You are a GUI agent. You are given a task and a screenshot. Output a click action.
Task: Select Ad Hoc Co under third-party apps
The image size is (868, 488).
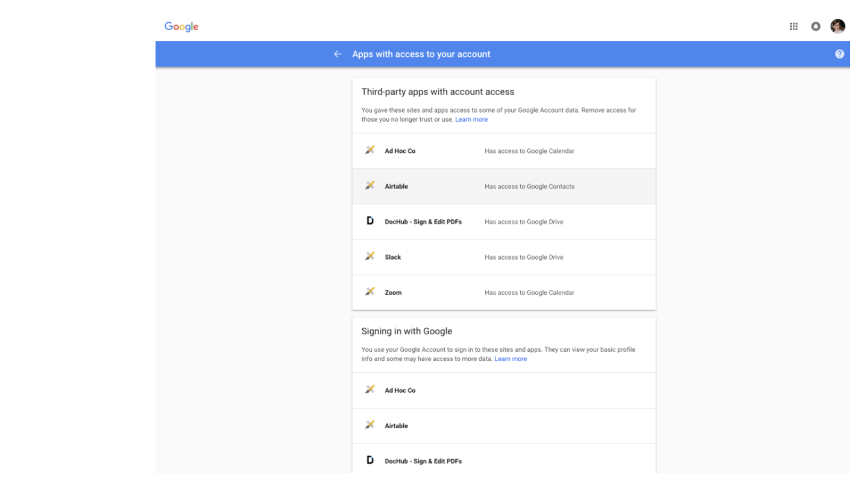pos(504,151)
